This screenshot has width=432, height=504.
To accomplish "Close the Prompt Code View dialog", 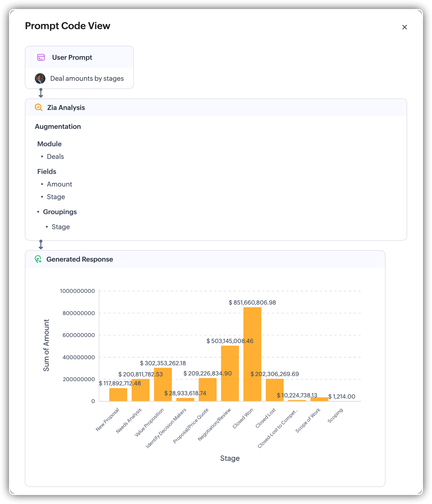I will pos(404,27).
